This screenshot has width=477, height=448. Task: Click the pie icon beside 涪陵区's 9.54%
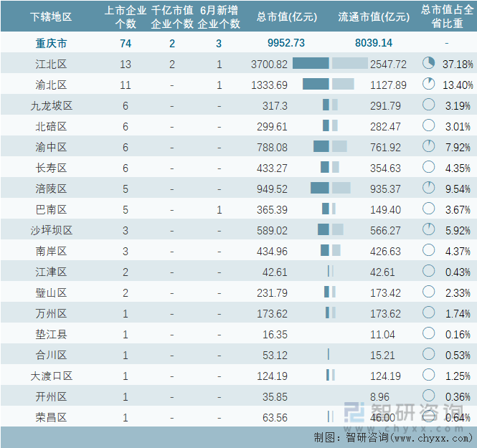429,189
